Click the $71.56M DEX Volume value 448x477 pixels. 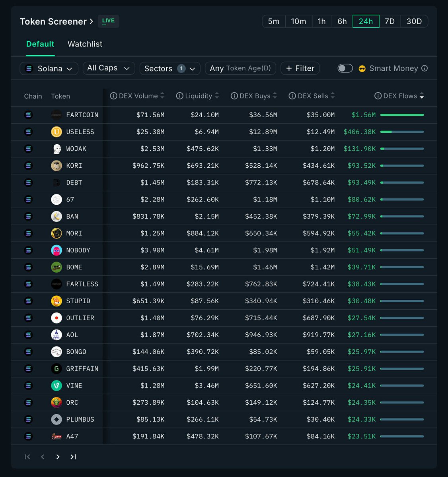point(150,115)
